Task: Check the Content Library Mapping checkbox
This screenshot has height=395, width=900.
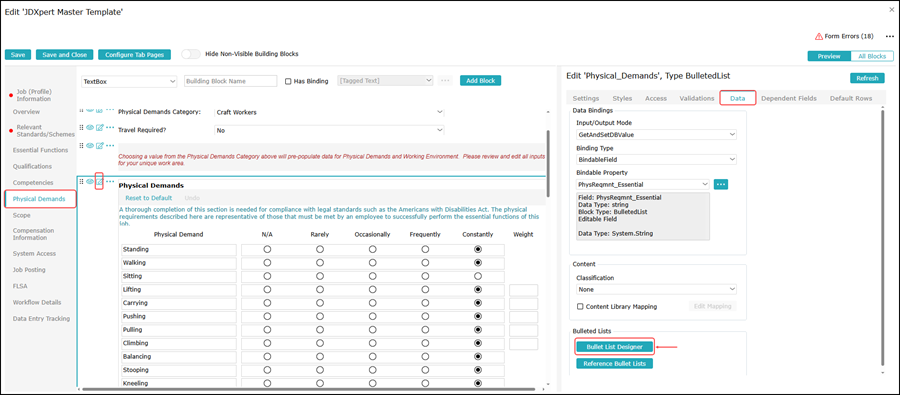Action: coord(580,307)
